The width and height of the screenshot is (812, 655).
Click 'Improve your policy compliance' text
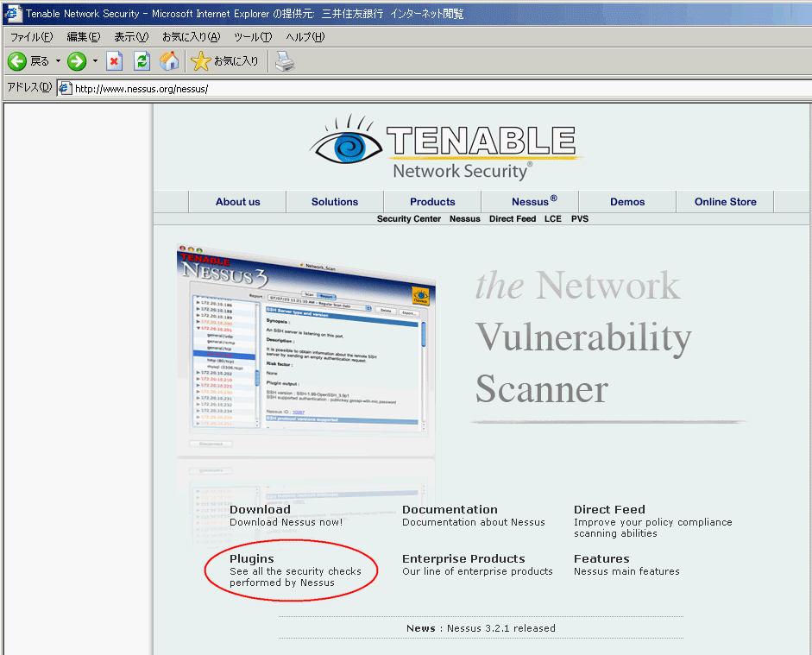tap(653, 522)
